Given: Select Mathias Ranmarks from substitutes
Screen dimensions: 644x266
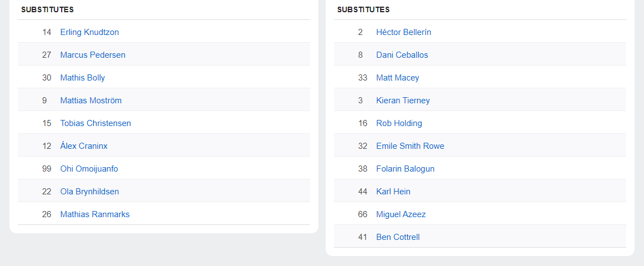Looking at the screenshot, I should [95, 214].
